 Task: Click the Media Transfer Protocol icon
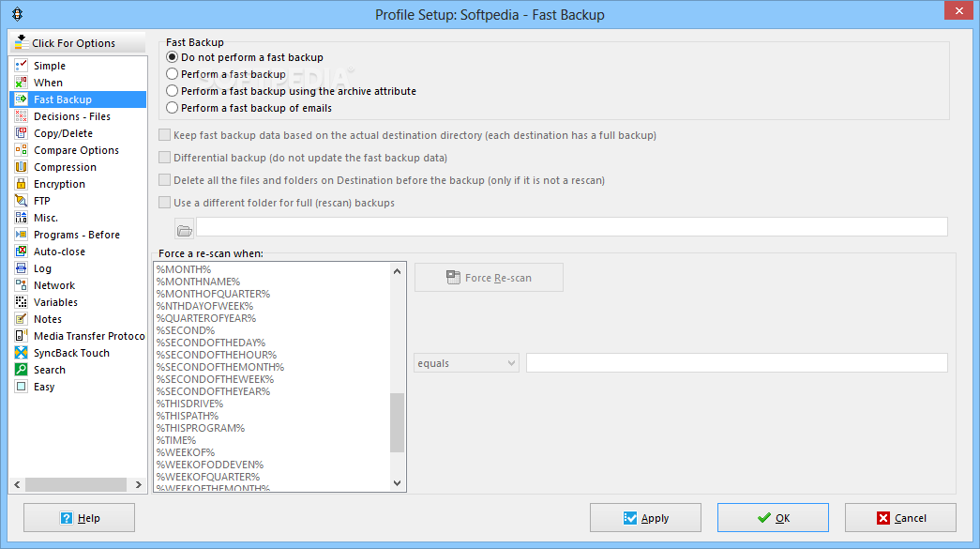22,335
